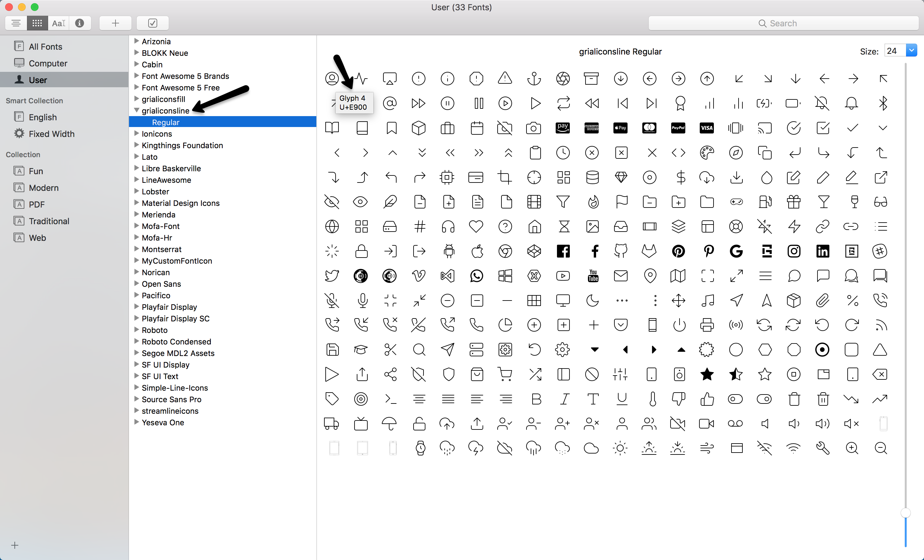Click the PayPal card glyph
The height and width of the screenshot is (560, 924).
(x=678, y=128)
